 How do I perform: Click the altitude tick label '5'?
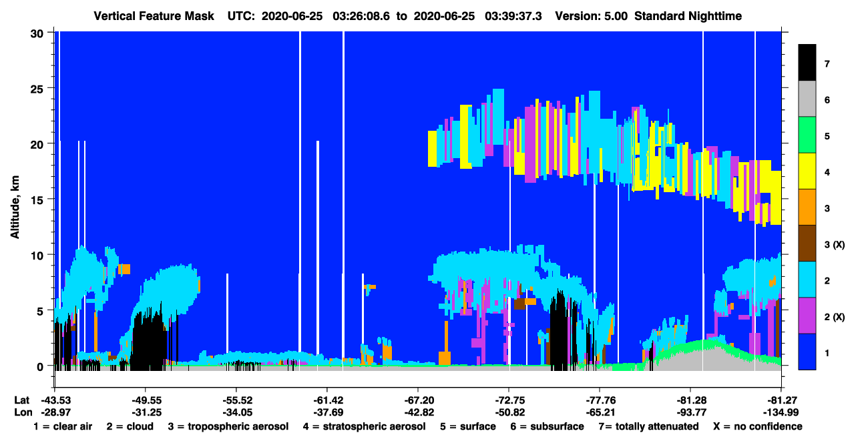[41, 310]
